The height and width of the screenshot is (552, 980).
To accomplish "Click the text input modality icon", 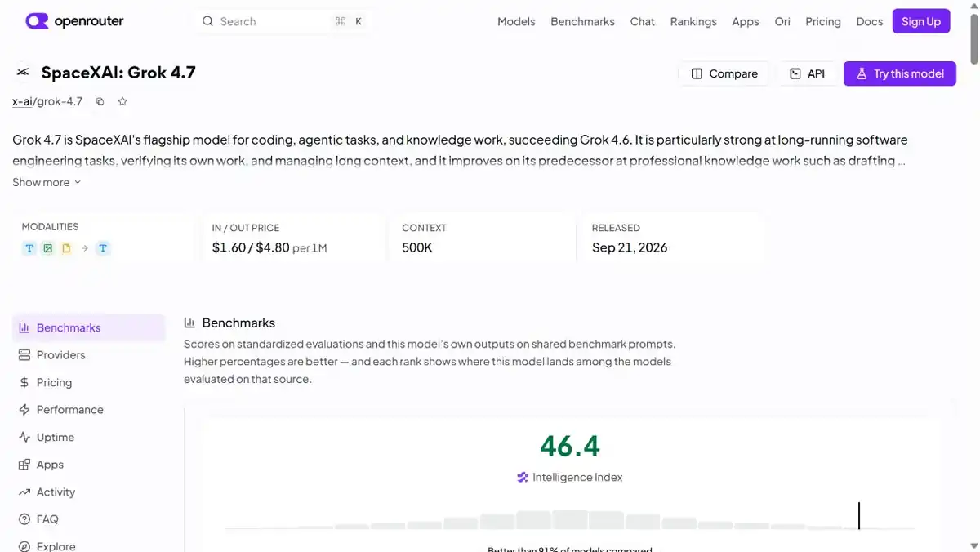I will click(x=29, y=248).
